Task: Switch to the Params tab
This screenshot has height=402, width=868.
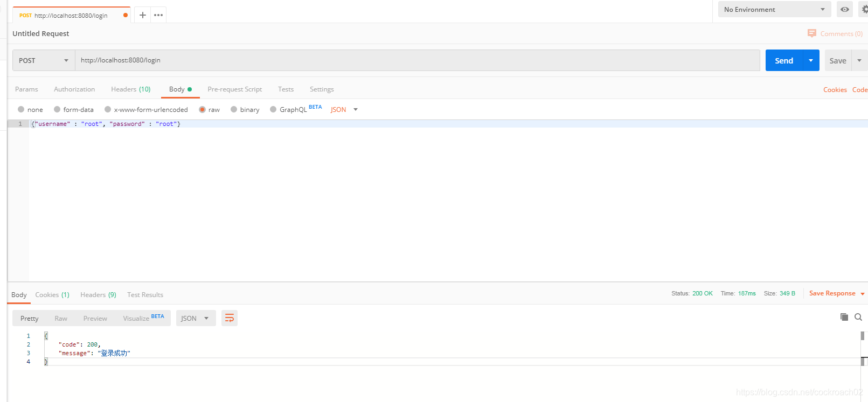Action: pyautogui.click(x=26, y=89)
